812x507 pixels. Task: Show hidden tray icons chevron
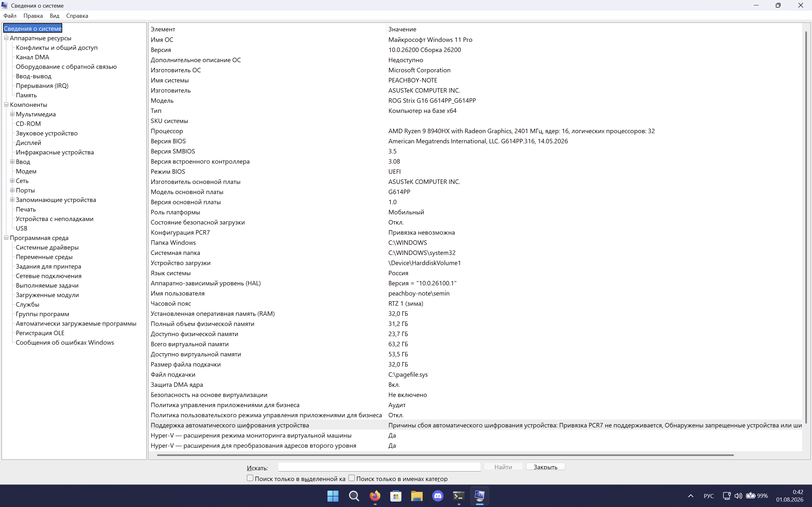click(690, 496)
